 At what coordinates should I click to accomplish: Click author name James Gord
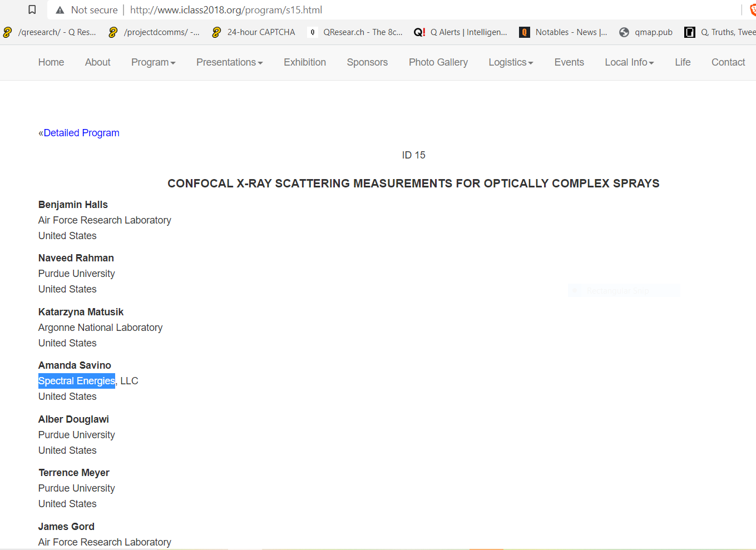coord(66,527)
